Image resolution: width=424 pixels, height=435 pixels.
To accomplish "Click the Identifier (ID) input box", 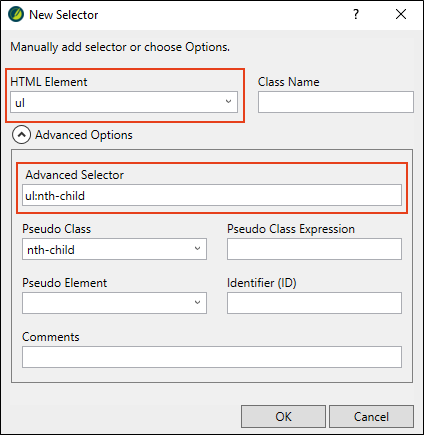I will coord(314,303).
